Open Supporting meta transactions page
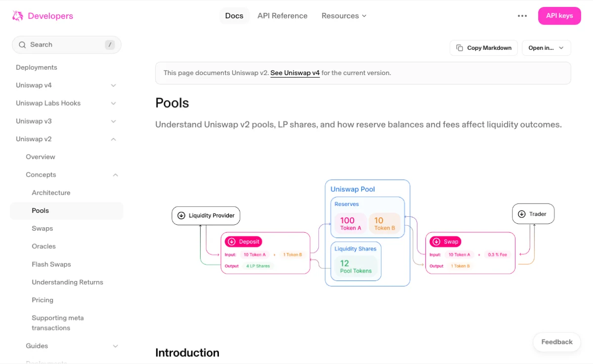593x364 pixels. (x=58, y=323)
